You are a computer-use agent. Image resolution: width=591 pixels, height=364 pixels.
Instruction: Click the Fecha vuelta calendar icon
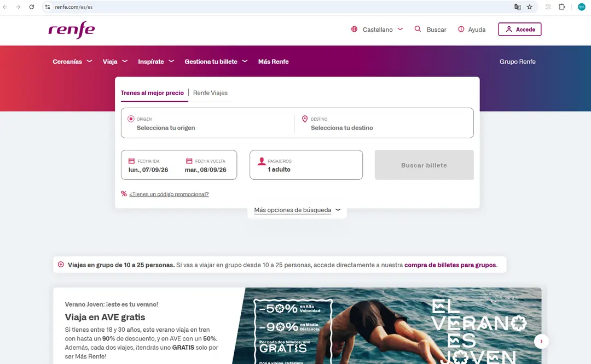coord(189,161)
